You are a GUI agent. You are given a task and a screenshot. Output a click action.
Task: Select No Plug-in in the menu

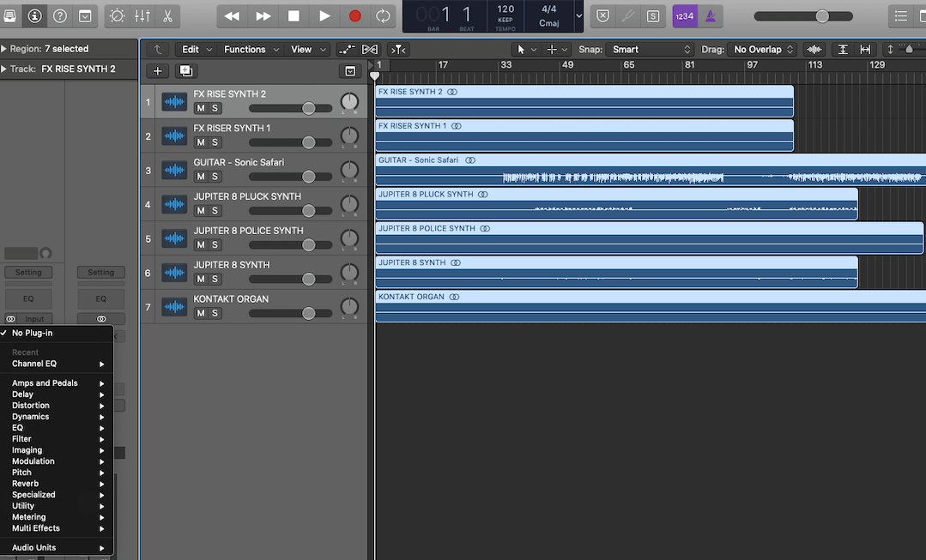[57, 334]
